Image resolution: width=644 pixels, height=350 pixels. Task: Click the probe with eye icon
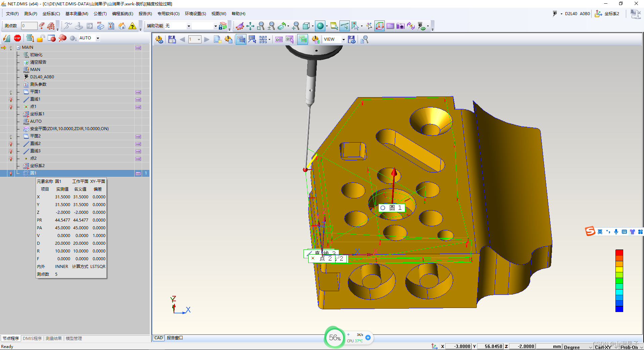pos(421,26)
